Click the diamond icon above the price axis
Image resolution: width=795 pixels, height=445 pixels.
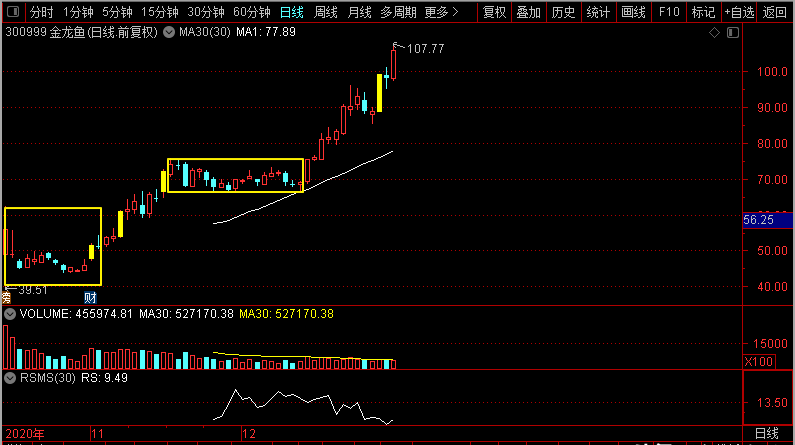(x=714, y=33)
